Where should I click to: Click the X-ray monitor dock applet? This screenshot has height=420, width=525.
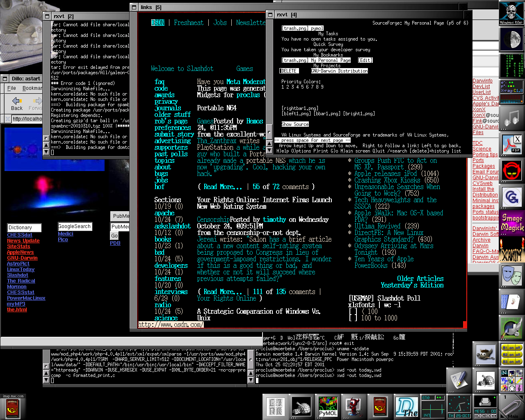point(511,92)
